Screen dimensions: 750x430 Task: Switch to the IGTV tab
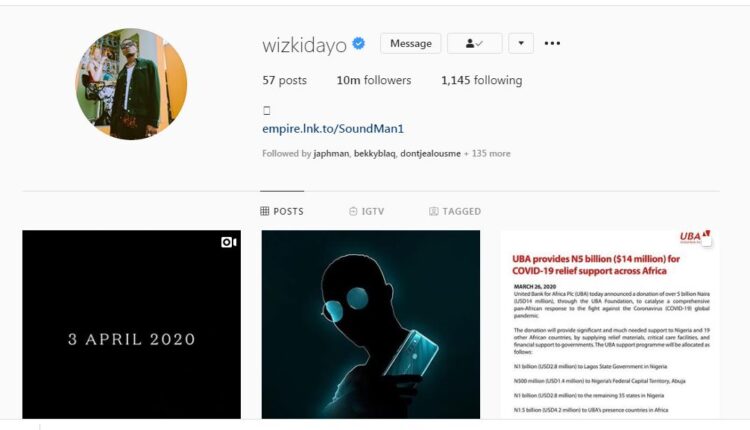(366, 211)
